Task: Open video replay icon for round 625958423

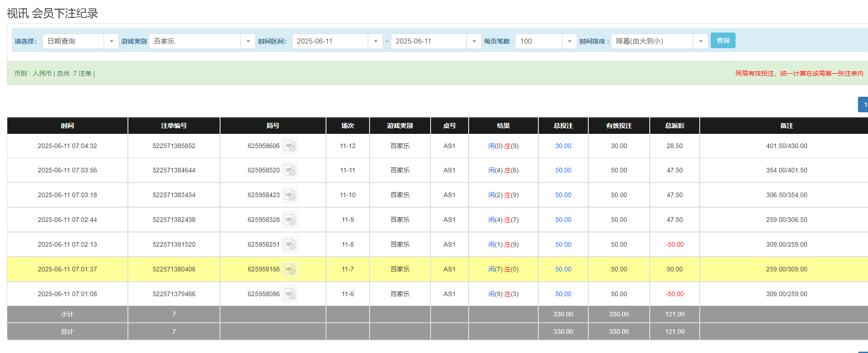Action: [290, 195]
